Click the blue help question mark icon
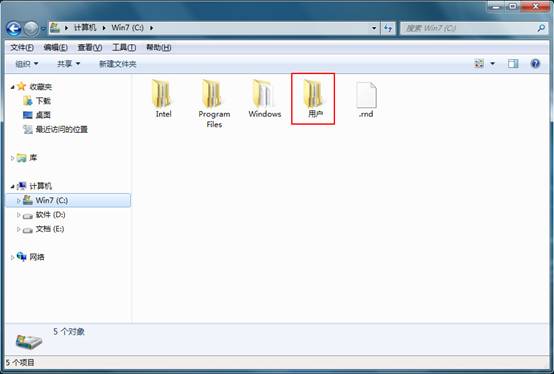The image size is (554, 374). click(535, 64)
